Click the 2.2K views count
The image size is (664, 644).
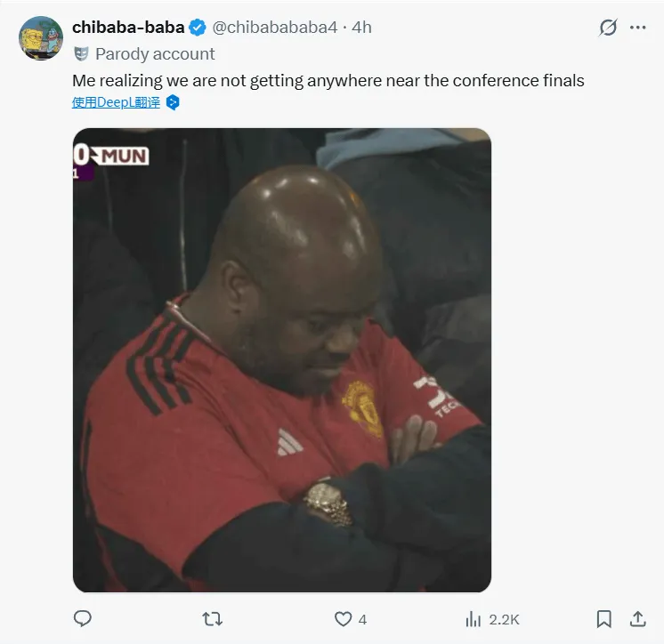[x=504, y=619]
